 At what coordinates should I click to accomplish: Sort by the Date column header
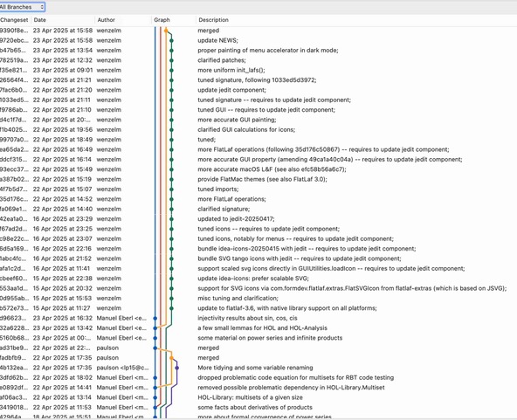(40, 20)
